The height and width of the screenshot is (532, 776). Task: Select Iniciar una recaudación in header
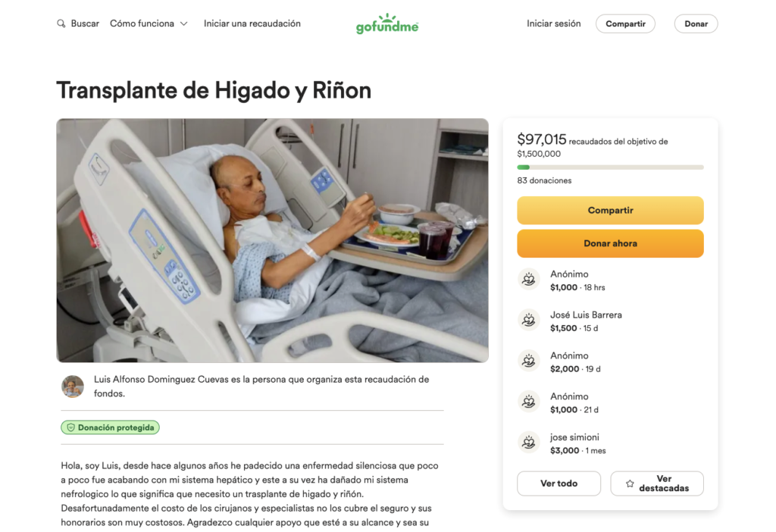coord(252,23)
